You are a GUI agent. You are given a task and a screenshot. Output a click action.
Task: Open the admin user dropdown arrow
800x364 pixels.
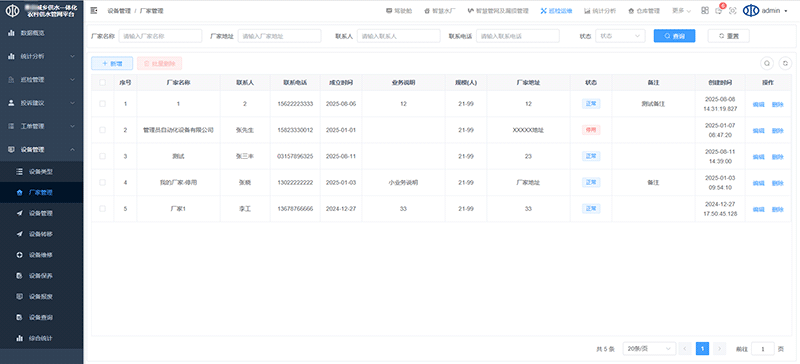tap(786, 11)
